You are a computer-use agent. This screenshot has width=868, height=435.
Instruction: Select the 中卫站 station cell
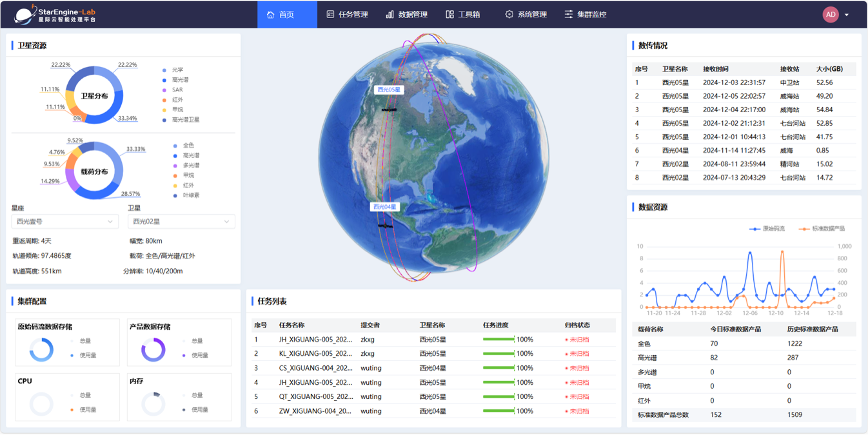tap(789, 82)
